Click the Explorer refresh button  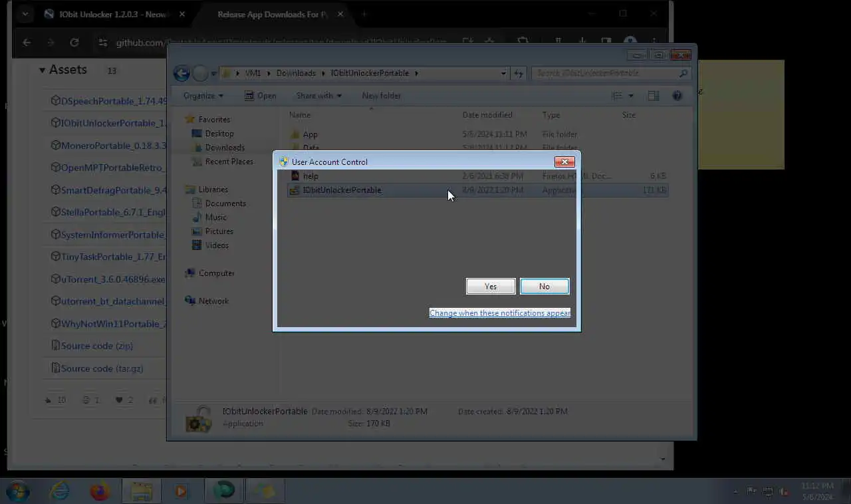click(519, 73)
